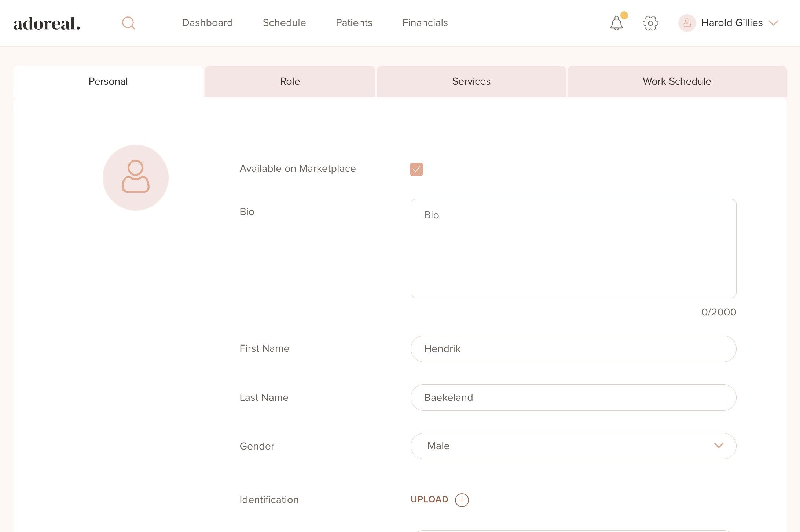This screenshot has height=532, width=800.
Task: Select the Personal tab
Action: coord(108,81)
